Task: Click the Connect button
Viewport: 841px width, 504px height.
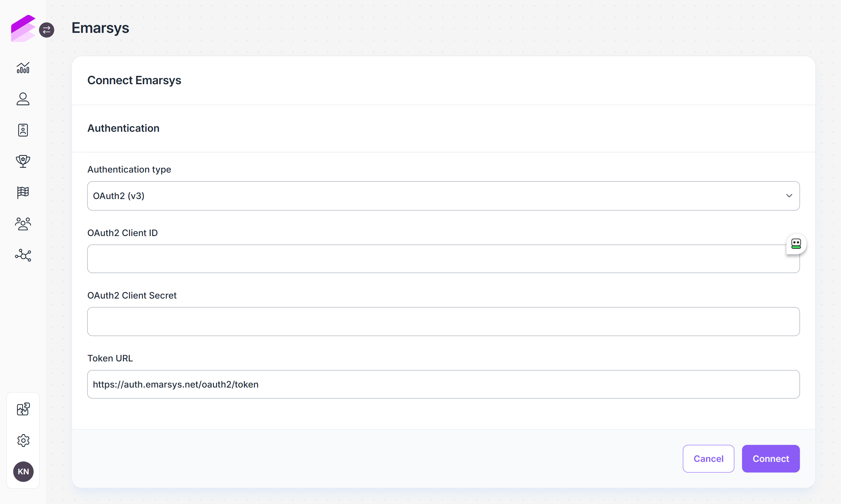Action: pos(771,459)
